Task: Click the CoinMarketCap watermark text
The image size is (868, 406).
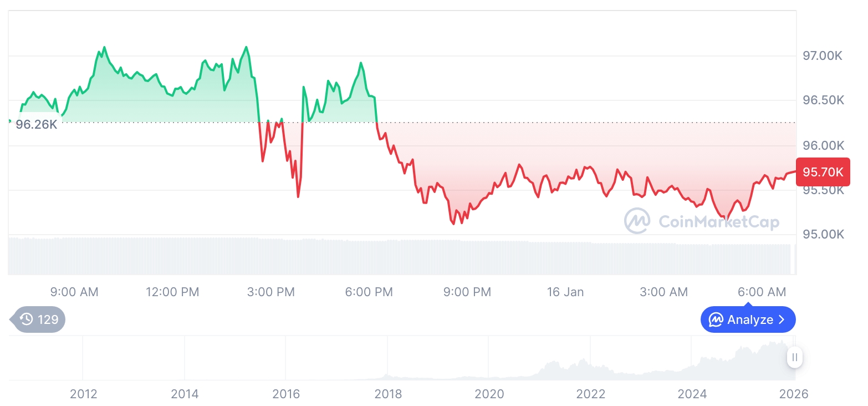Action: coord(719,222)
